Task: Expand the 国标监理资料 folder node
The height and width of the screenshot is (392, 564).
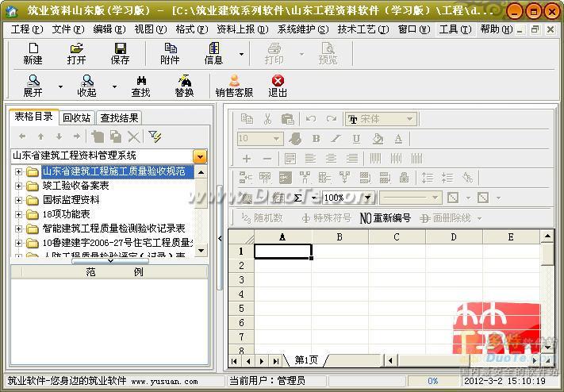Action: (19, 200)
